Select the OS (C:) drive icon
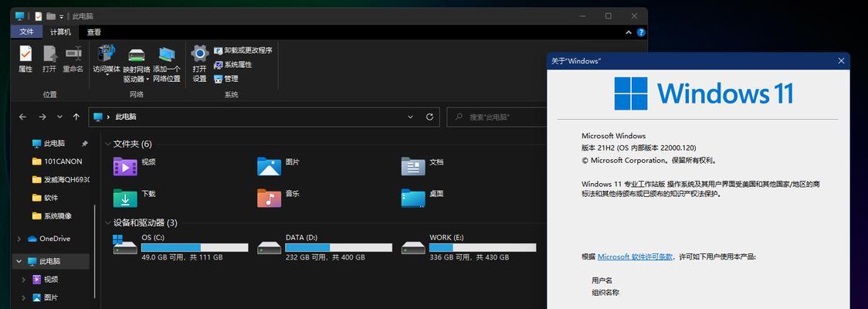 click(x=125, y=244)
